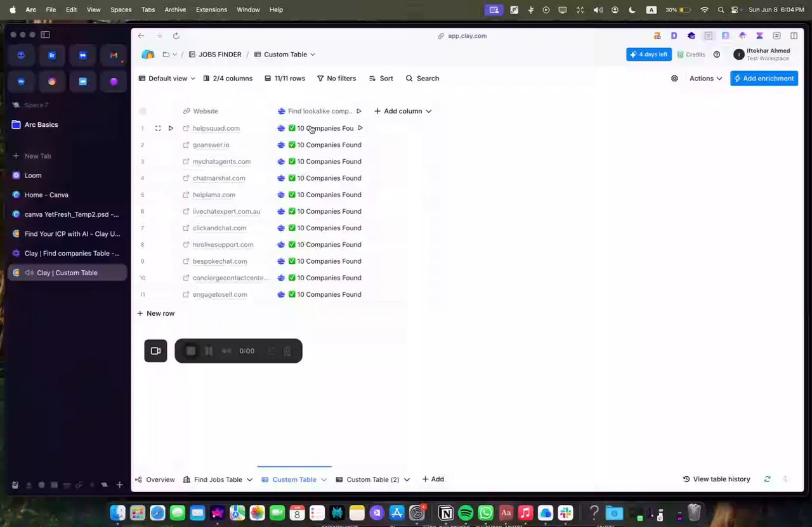Stop the Loom recording
The height and width of the screenshot is (527, 812).
coord(191,351)
